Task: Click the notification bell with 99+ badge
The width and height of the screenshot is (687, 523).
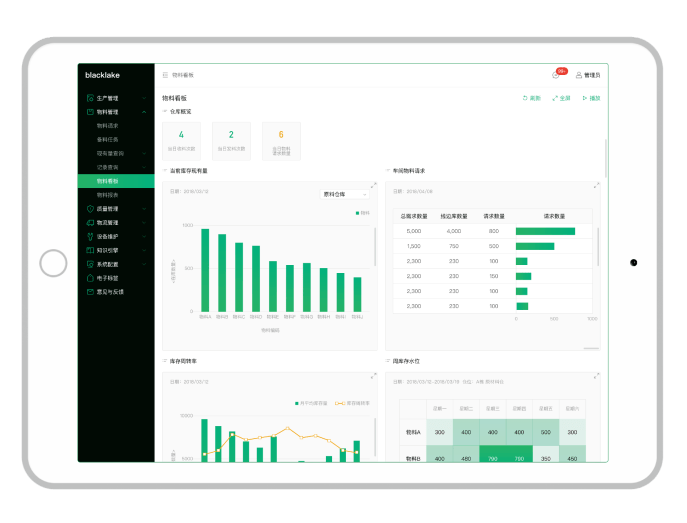Action: [x=556, y=75]
